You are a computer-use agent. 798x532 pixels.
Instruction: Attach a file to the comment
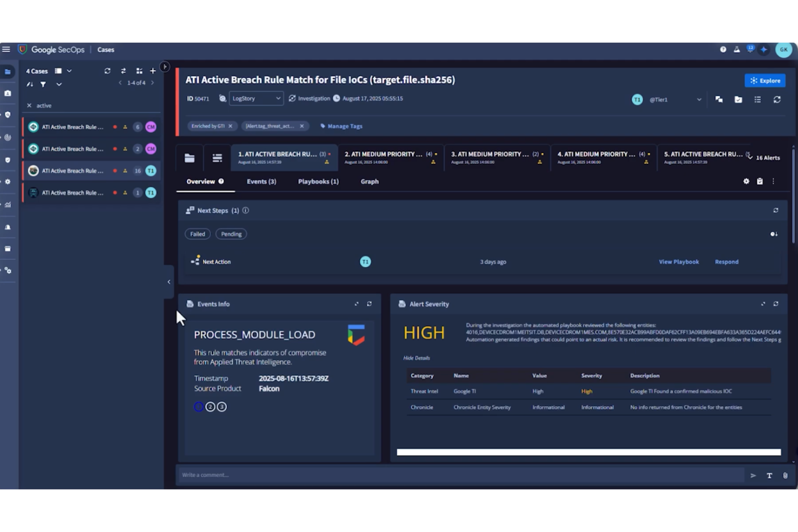[785, 475]
